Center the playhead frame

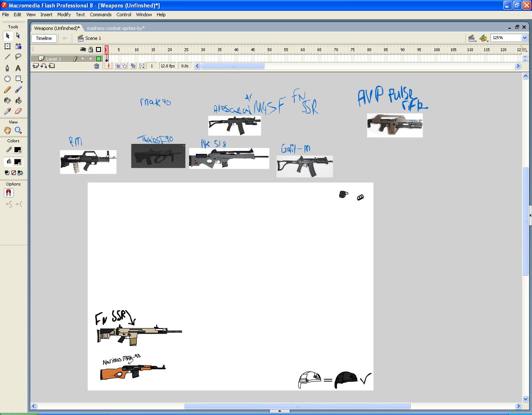point(109,66)
